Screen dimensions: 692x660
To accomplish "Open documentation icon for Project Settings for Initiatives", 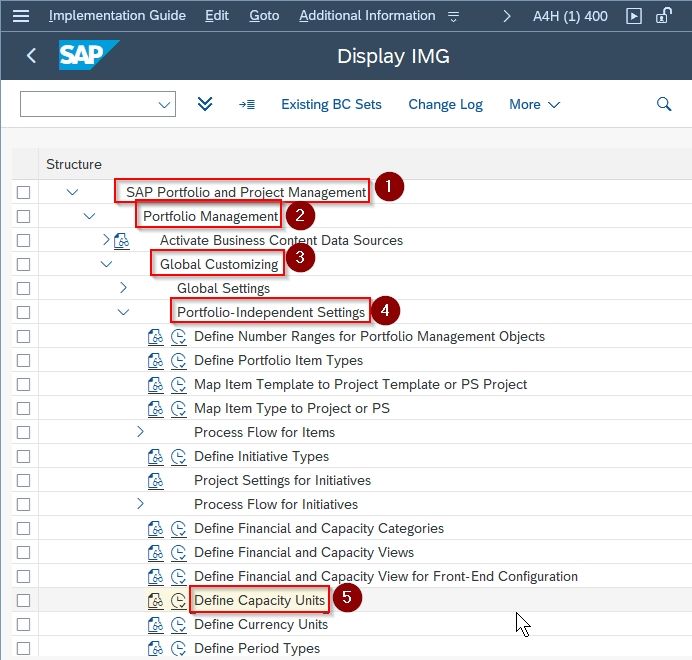I will click(155, 480).
